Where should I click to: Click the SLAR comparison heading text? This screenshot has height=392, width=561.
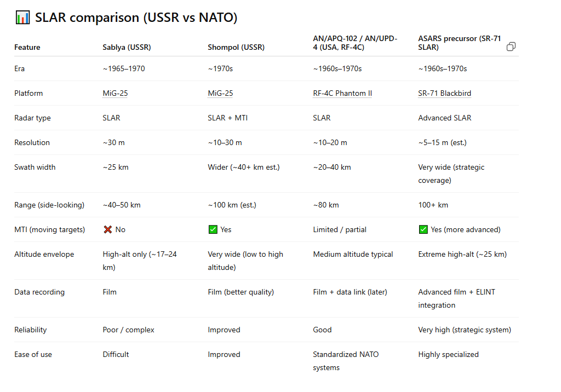(136, 18)
